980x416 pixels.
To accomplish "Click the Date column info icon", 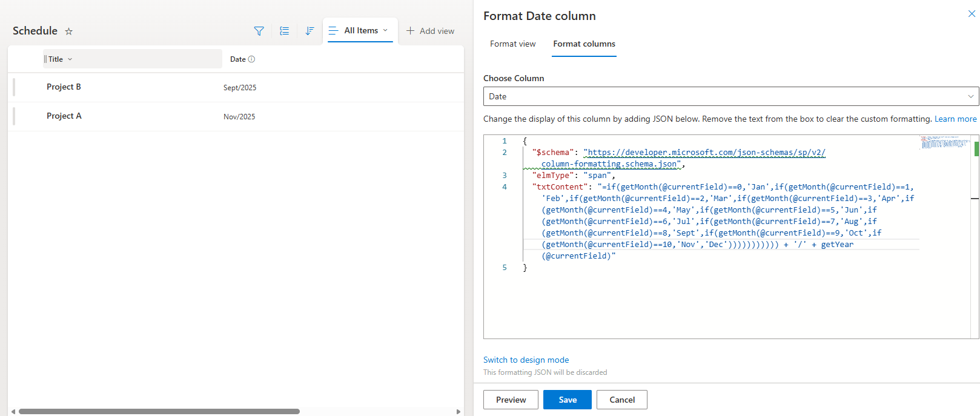I will (x=251, y=59).
